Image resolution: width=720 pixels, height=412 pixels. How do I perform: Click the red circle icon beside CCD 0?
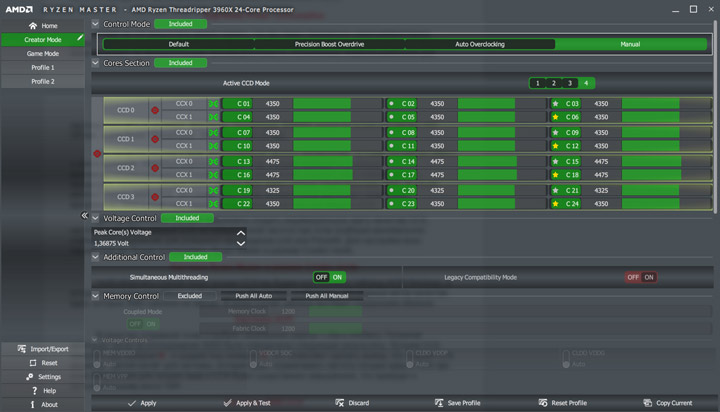point(154,110)
